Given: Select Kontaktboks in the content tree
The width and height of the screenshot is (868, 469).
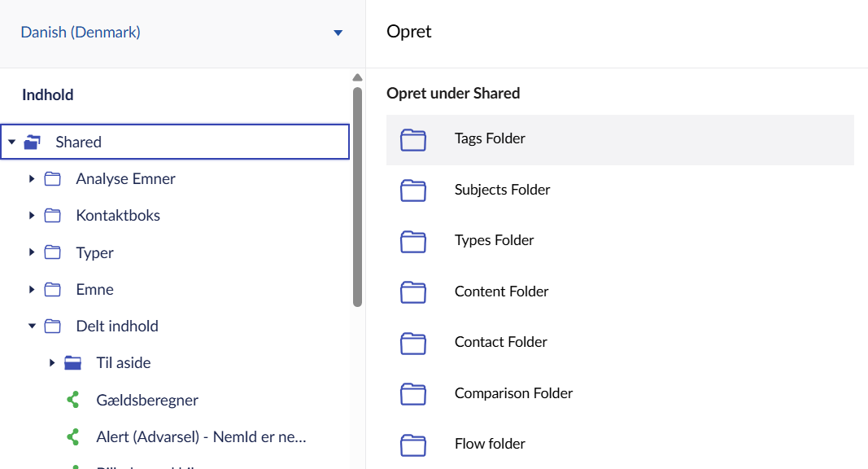Looking at the screenshot, I should point(118,216).
